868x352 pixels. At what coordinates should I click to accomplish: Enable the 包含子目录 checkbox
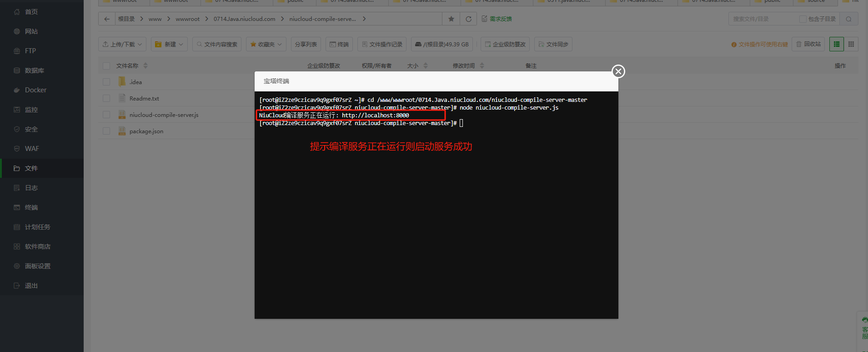pyautogui.click(x=803, y=19)
